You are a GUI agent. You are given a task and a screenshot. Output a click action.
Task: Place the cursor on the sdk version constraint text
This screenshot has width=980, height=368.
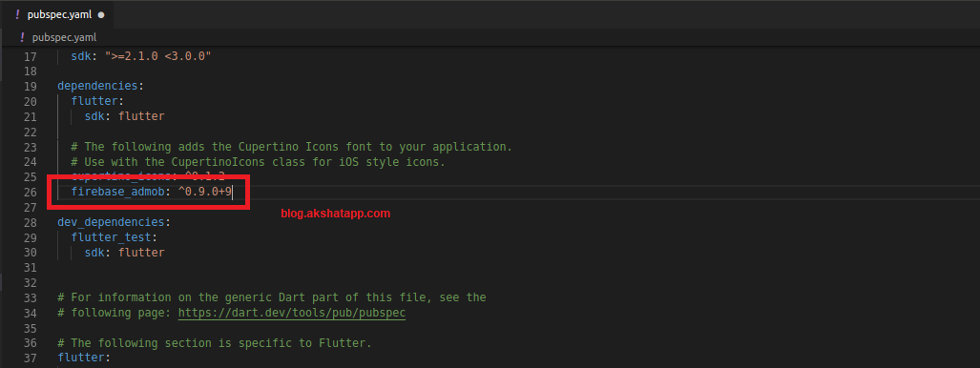coord(158,56)
